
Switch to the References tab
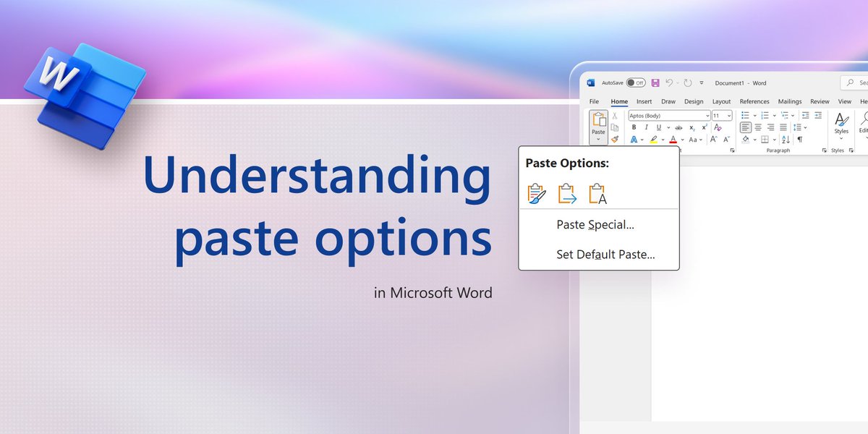coord(754,102)
